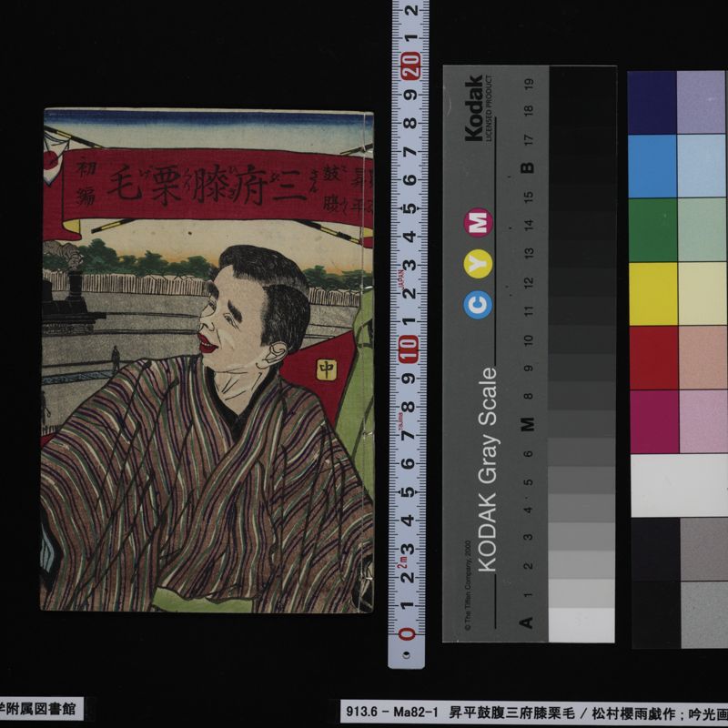Click the yellow 中 emblem on the cover

(323, 369)
